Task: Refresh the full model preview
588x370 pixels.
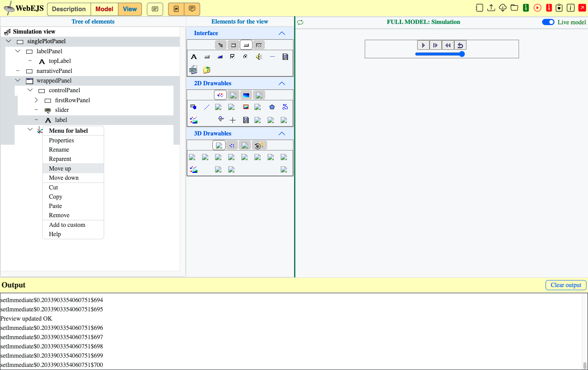Action: (300, 22)
